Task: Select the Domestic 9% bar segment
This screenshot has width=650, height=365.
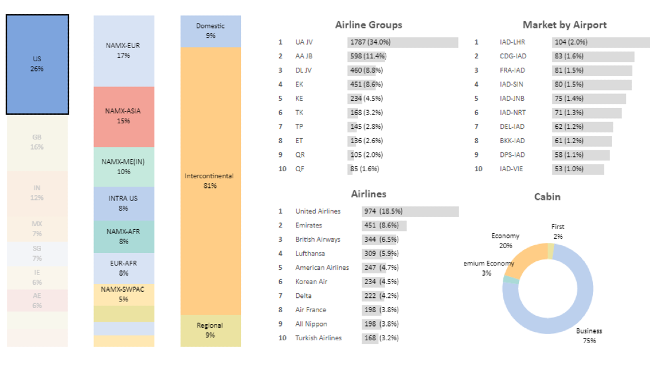Action: pos(211,31)
